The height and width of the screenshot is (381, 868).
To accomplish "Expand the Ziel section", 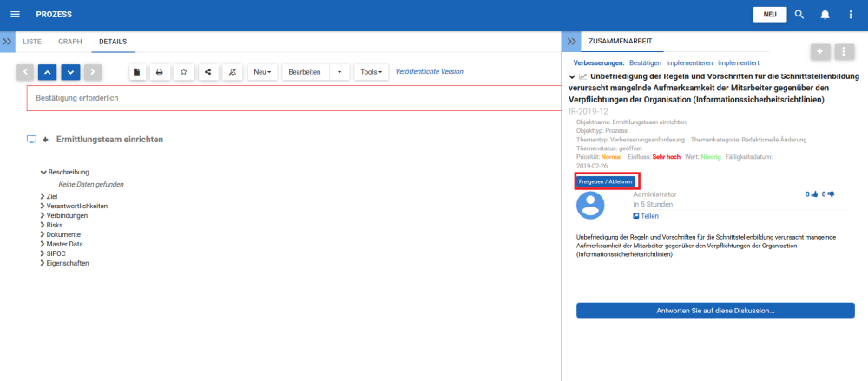I will click(x=49, y=196).
